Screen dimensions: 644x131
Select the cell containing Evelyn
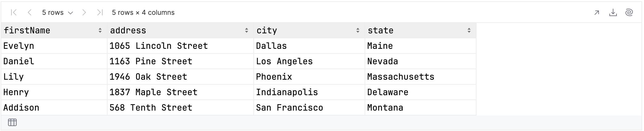pos(54,46)
